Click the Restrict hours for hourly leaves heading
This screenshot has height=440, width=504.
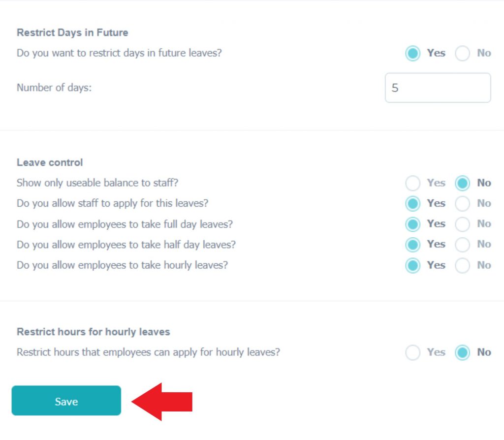point(94,332)
